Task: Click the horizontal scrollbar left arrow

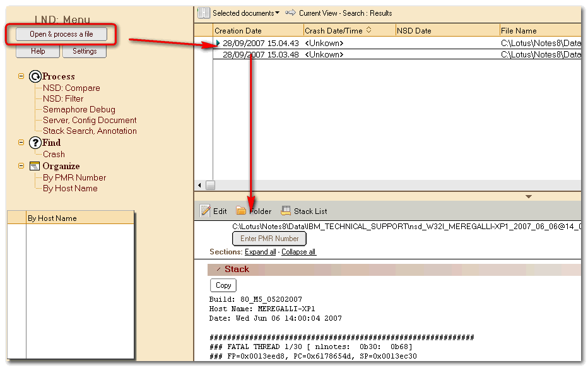Action: [199, 186]
